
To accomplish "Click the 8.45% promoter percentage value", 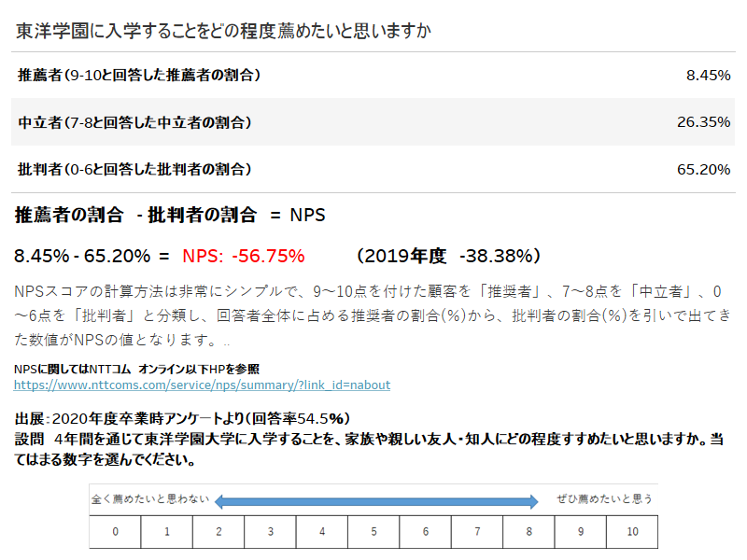I will [x=708, y=76].
